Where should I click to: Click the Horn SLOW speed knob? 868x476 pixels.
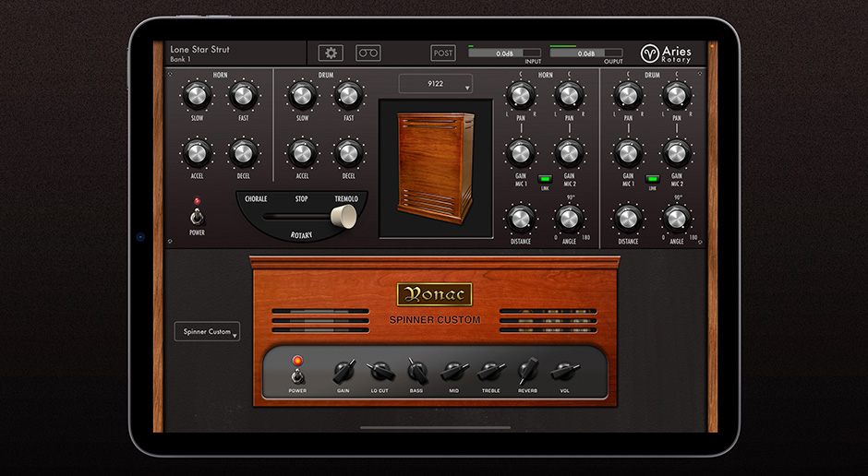pyautogui.click(x=198, y=95)
